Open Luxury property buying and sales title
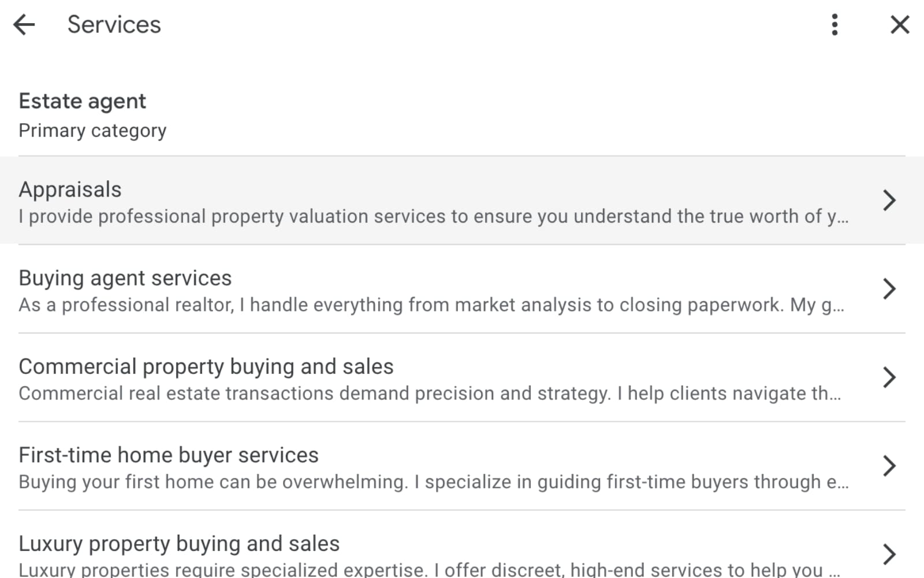924x578 pixels. 179,543
